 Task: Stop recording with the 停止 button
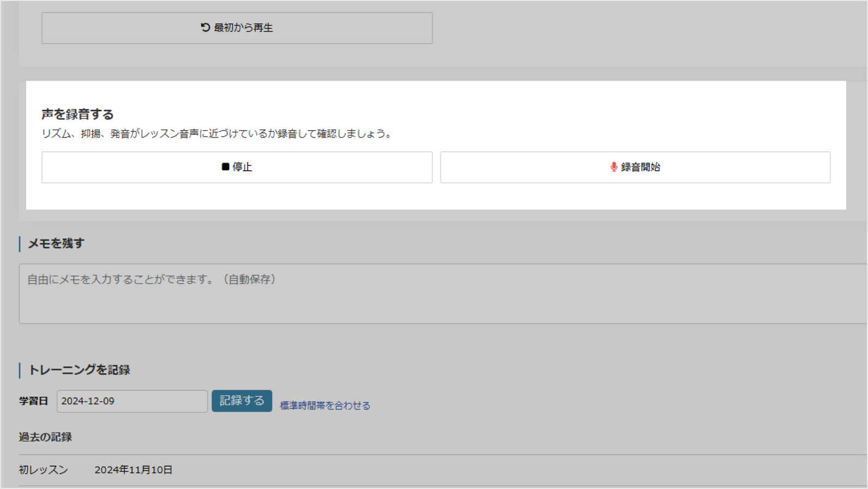tap(237, 167)
